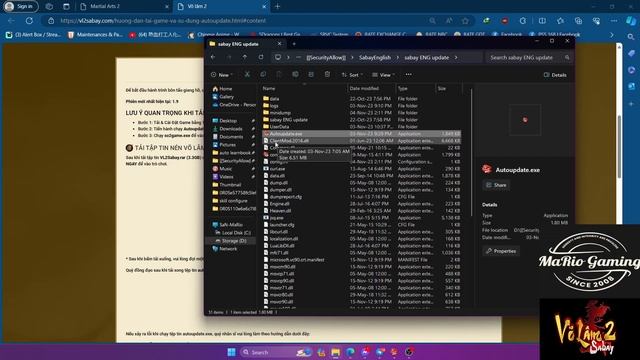
Task: Open the Sort dropdown
Action: [x=352, y=75]
